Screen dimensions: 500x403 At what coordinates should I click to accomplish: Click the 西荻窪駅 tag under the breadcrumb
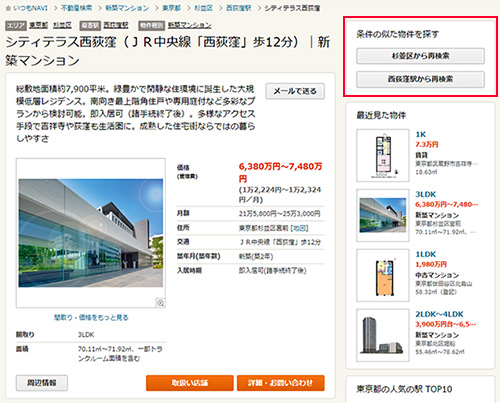pos(116,25)
